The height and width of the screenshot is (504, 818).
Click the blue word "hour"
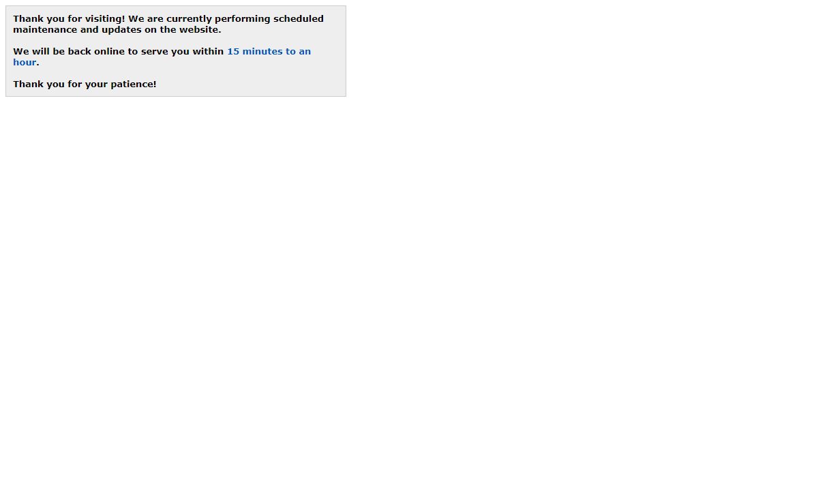click(25, 62)
